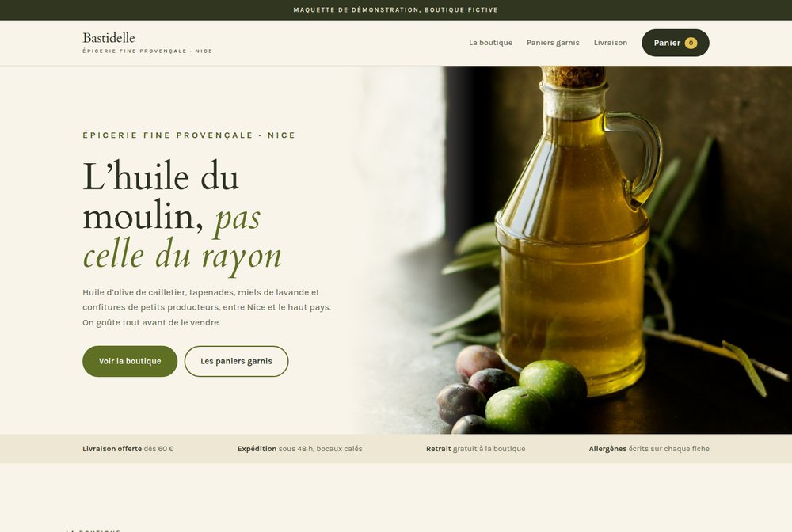Open the Livraison page link

tap(610, 43)
